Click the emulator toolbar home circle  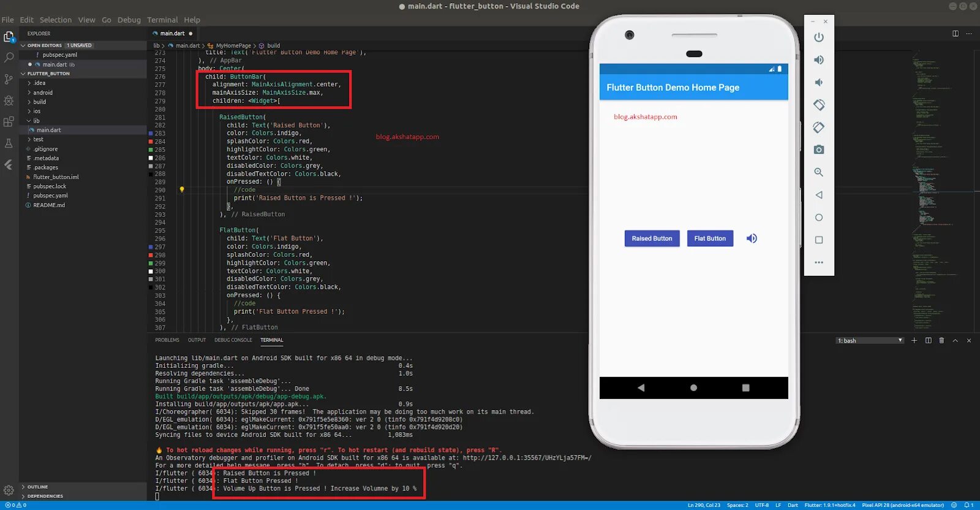click(x=818, y=218)
